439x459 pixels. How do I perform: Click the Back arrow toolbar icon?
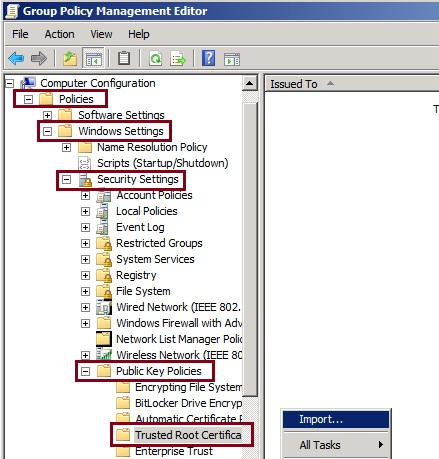[16, 59]
